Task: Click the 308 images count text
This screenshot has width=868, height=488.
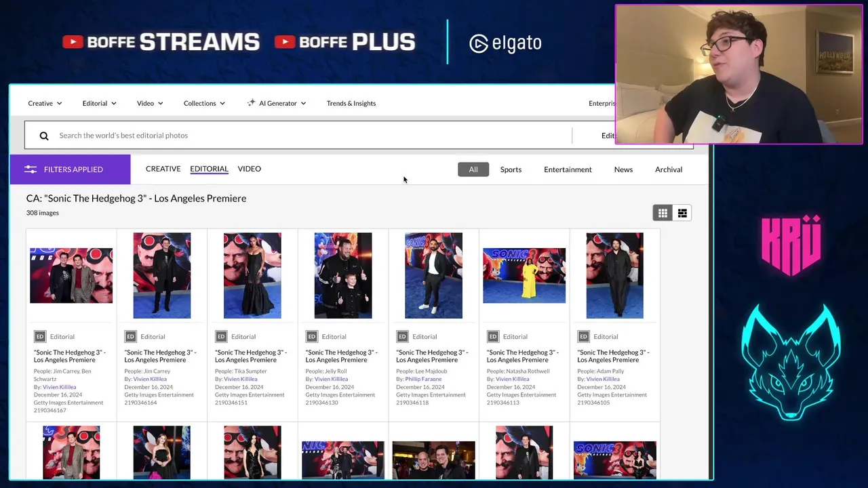Action: [43, 213]
